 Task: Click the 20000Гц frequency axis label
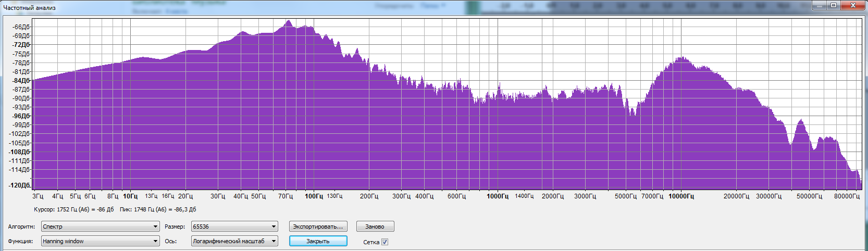[x=736, y=196]
